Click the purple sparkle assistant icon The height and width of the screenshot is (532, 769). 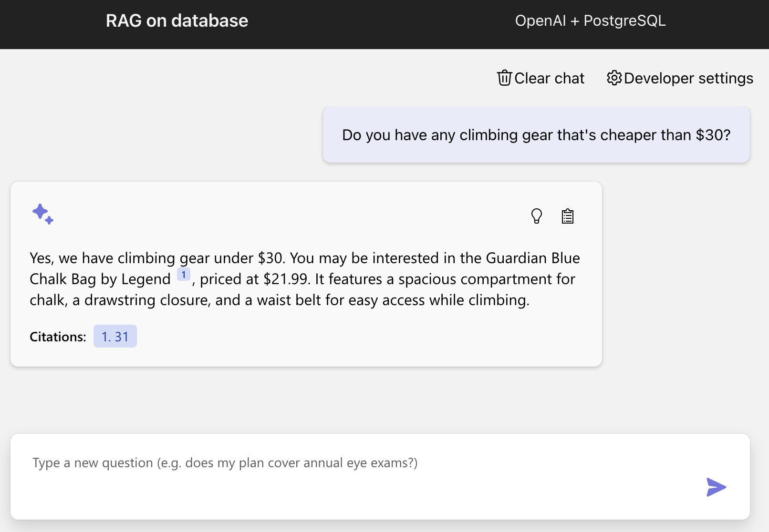(x=43, y=215)
